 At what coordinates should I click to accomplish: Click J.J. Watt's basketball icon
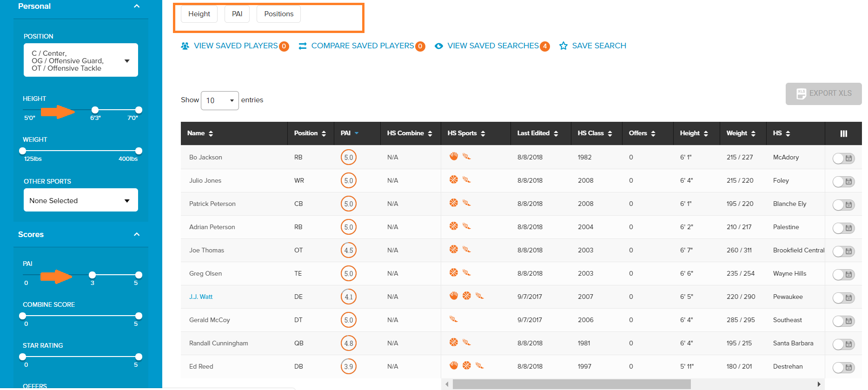pos(467,296)
